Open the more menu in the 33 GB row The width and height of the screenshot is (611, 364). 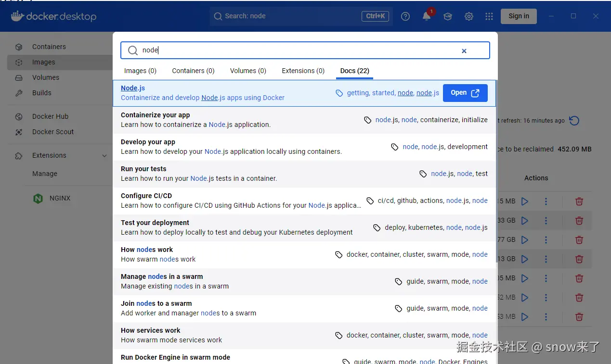pos(546,221)
